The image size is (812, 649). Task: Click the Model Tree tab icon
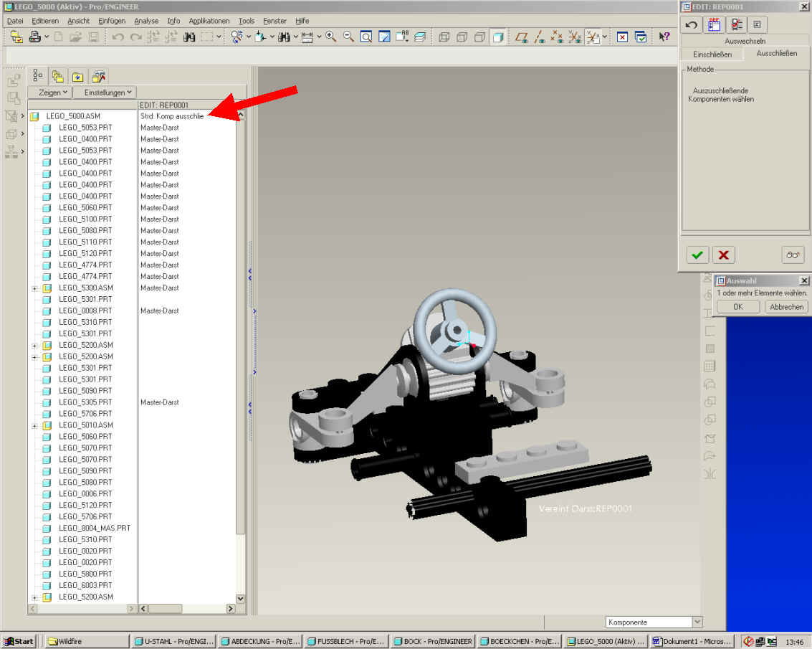(x=38, y=77)
